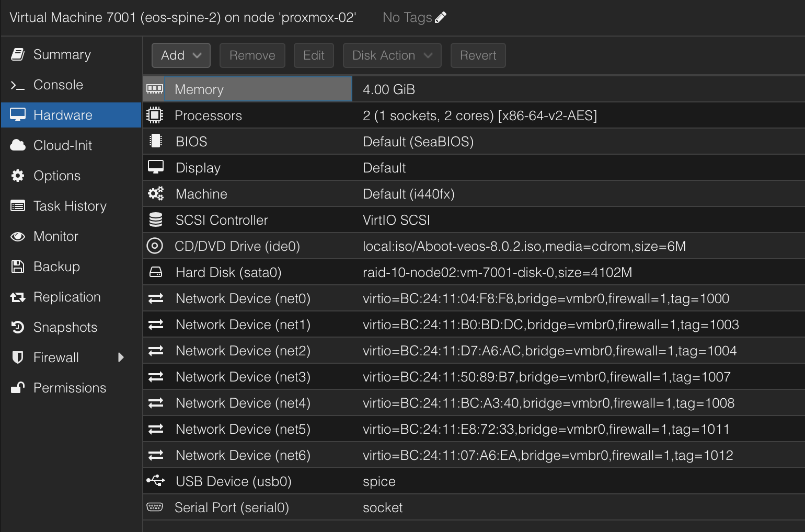Select the Memory row label

click(x=199, y=89)
